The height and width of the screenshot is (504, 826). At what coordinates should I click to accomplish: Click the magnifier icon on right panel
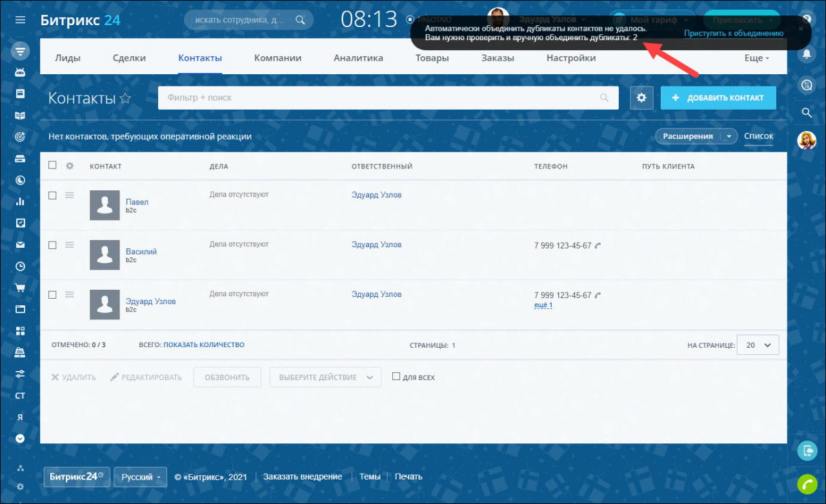pos(807,112)
